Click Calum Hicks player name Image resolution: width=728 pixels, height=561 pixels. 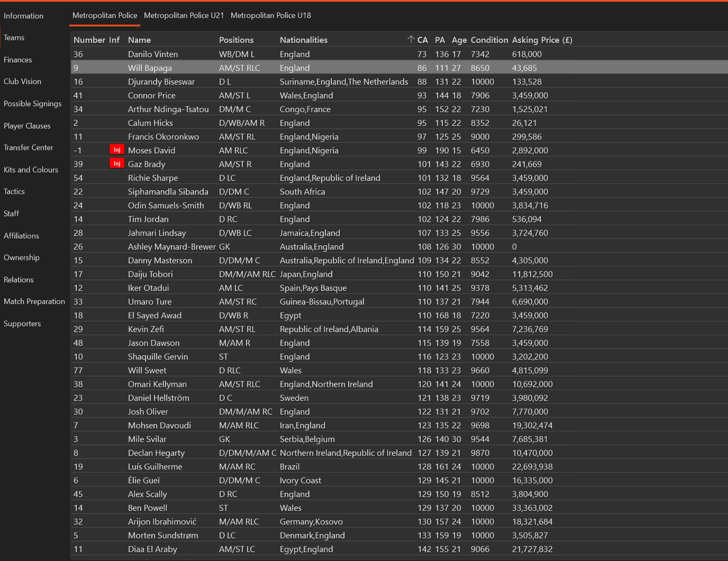[150, 123]
